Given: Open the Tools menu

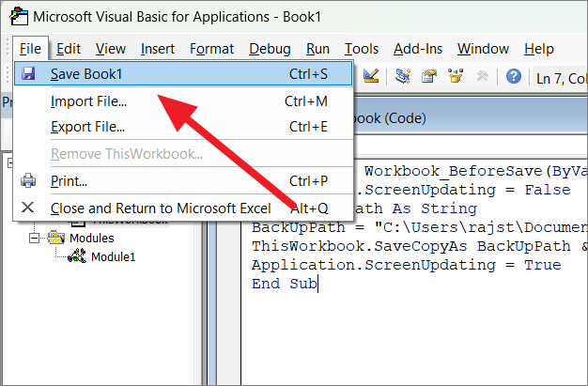Looking at the screenshot, I should (361, 49).
